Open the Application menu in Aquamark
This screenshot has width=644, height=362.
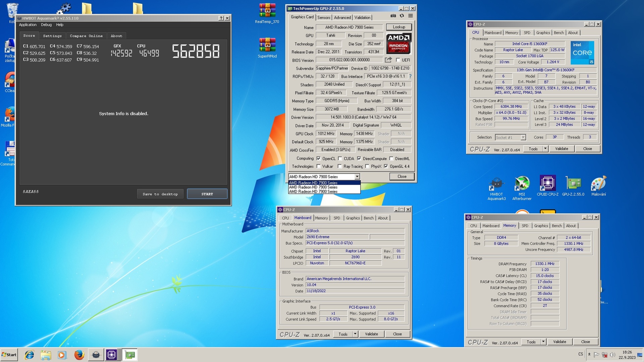tap(28, 25)
